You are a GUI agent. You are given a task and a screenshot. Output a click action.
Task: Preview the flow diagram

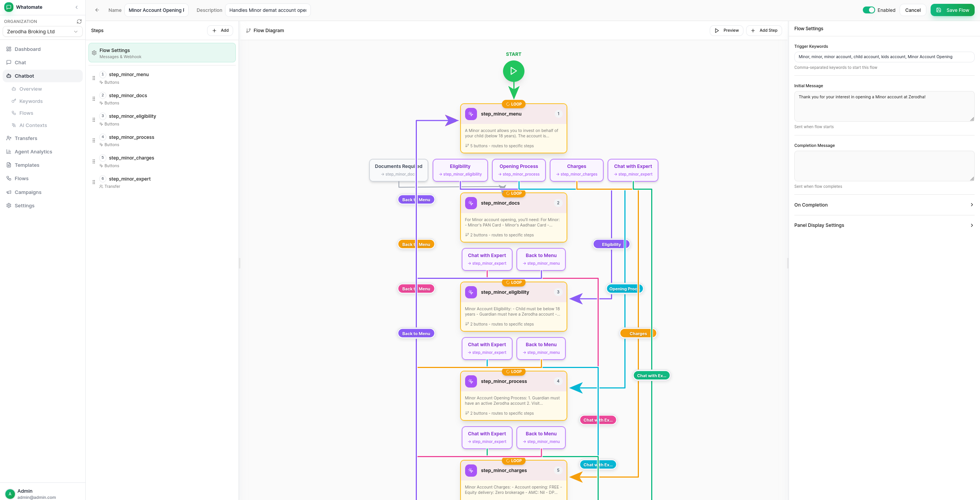coord(726,30)
